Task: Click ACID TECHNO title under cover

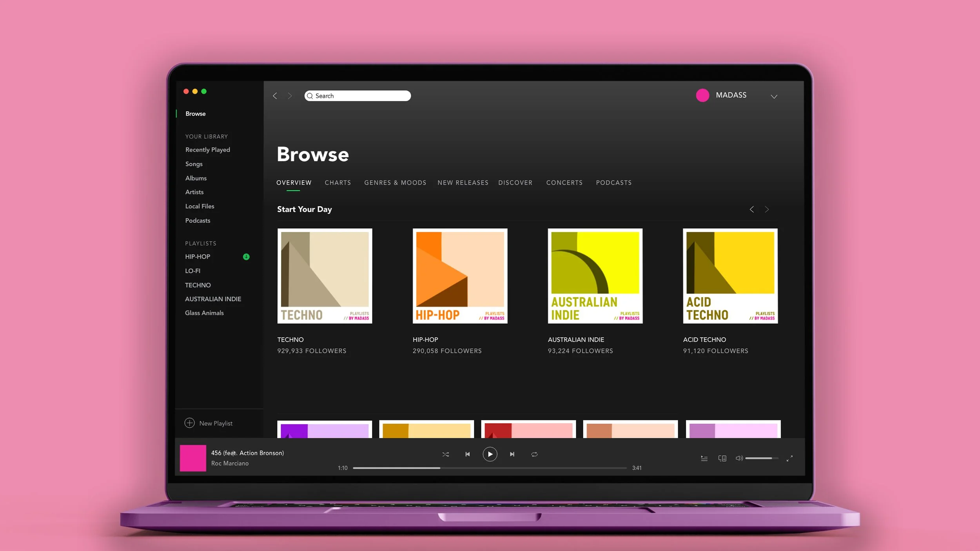Action: coord(704,340)
